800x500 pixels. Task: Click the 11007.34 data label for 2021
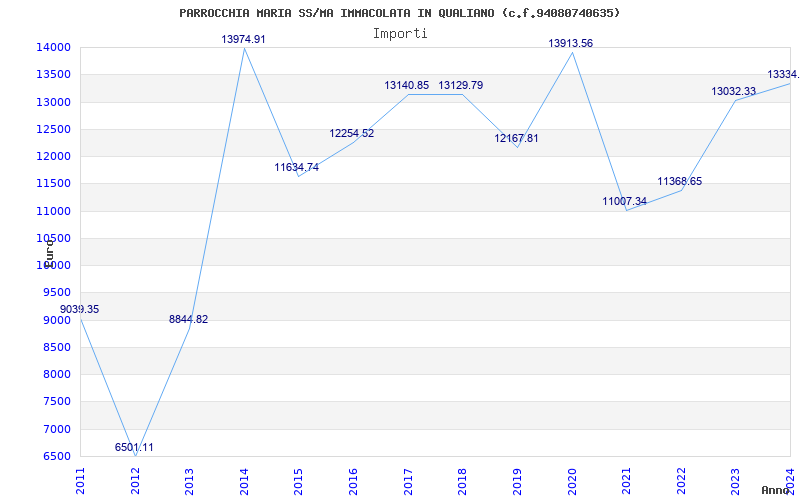pyautogui.click(x=624, y=202)
